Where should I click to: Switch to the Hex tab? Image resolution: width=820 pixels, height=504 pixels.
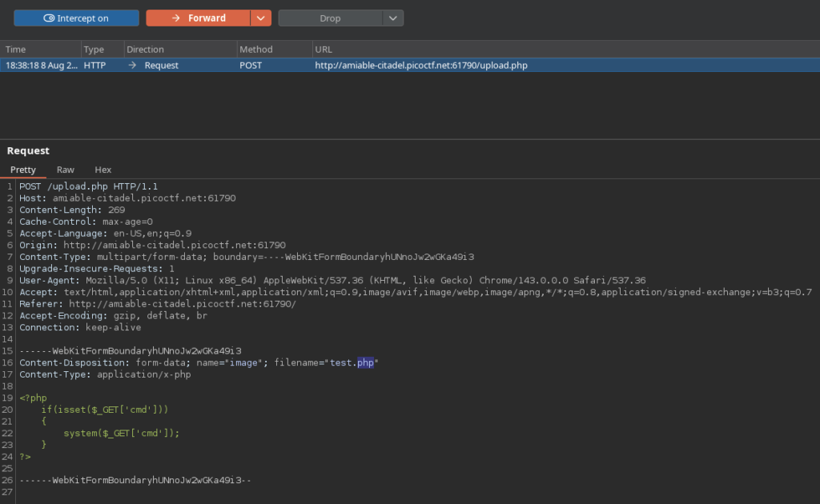click(103, 170)
